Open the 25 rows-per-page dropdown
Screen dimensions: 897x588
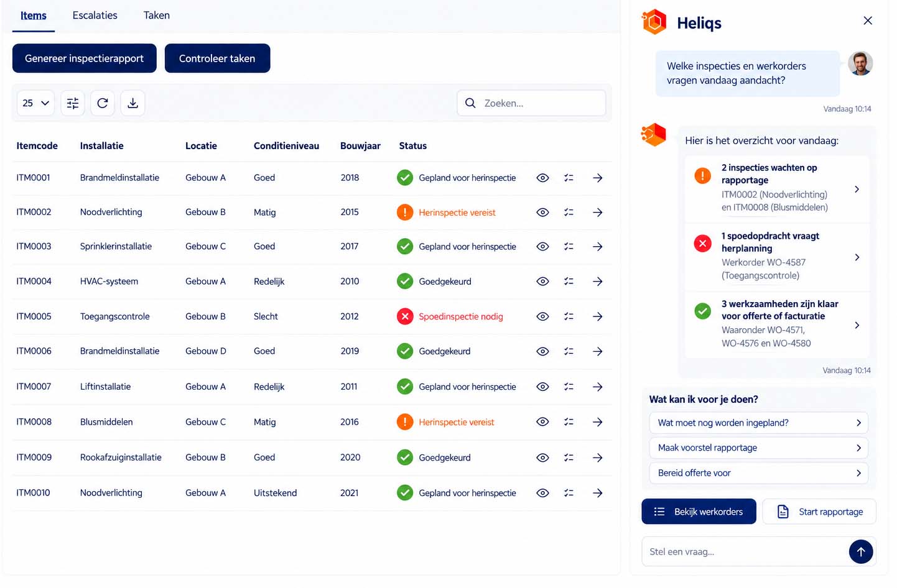point(35,103)
